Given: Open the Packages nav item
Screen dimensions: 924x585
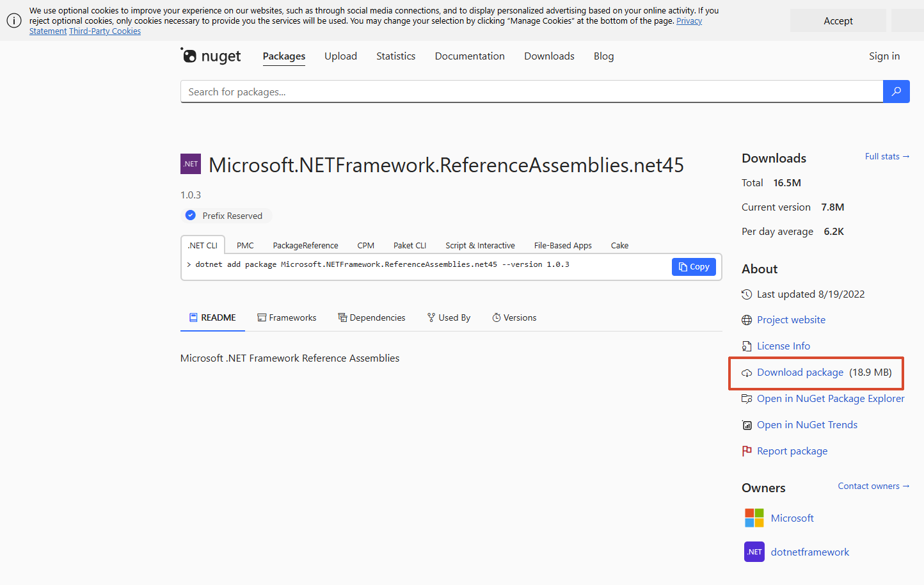Looking at the screenshot, I should (284, 56).
